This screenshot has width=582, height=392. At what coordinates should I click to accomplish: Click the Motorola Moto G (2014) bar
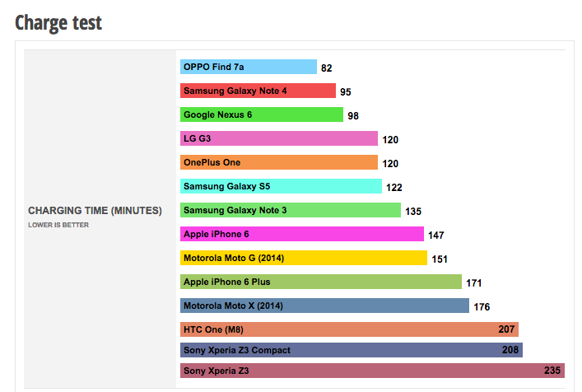(304, 259)
